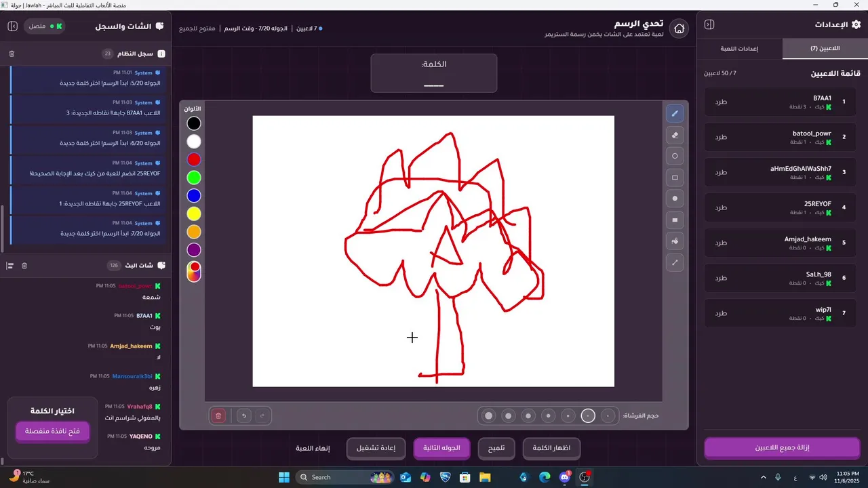Image resolution: width=868 pixels, height=488 pixels.
Task: Select the eraser tool
Action: 675,135
